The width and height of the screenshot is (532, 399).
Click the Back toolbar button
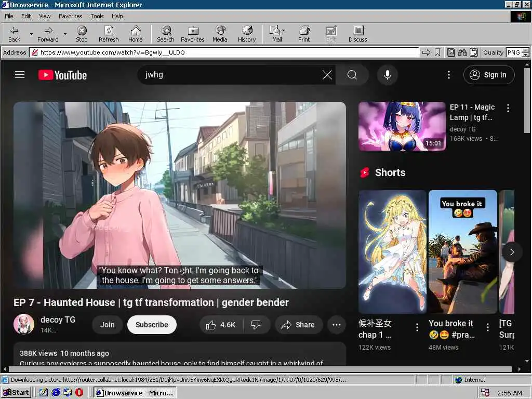(14, 34)
